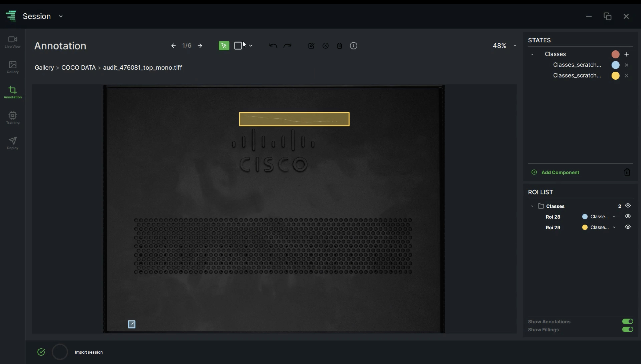
Task: Select the rectangle ROI tool
Action: point(238,46)
